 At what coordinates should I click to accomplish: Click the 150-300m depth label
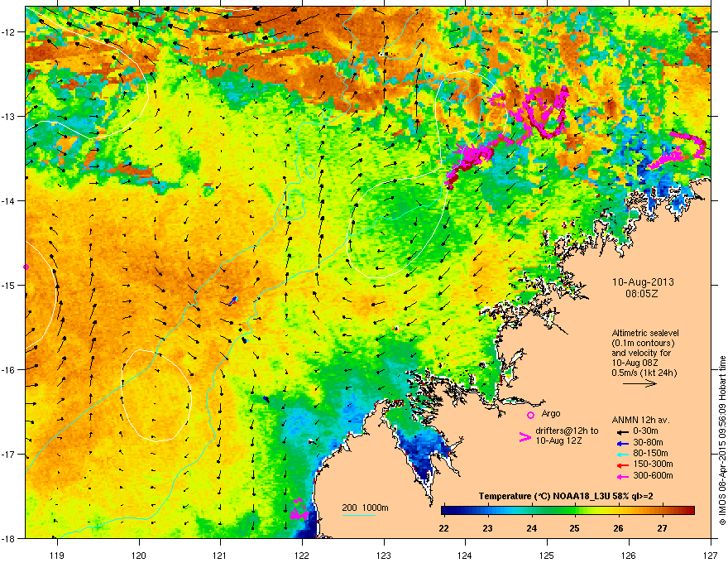click(x=653, y=464)
